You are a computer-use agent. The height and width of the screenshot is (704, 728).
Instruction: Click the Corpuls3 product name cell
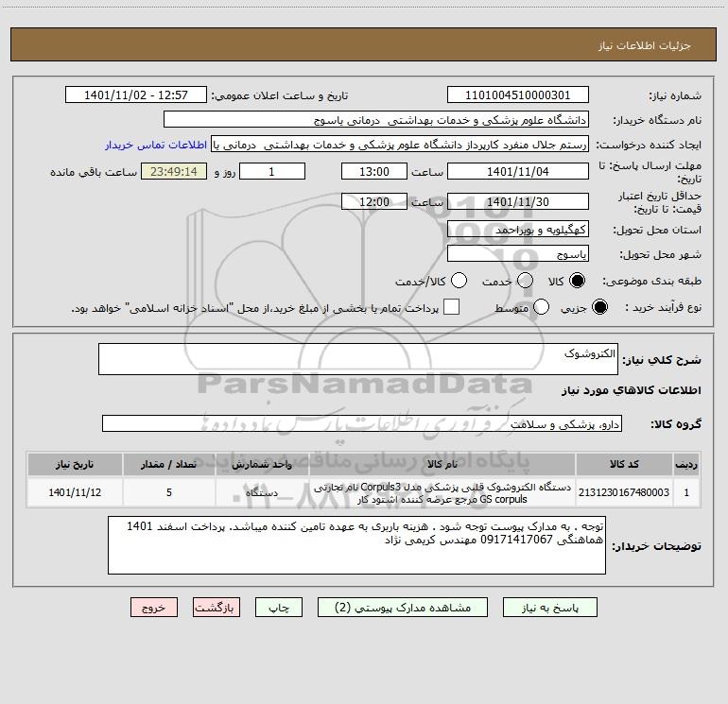coord(442,493)
